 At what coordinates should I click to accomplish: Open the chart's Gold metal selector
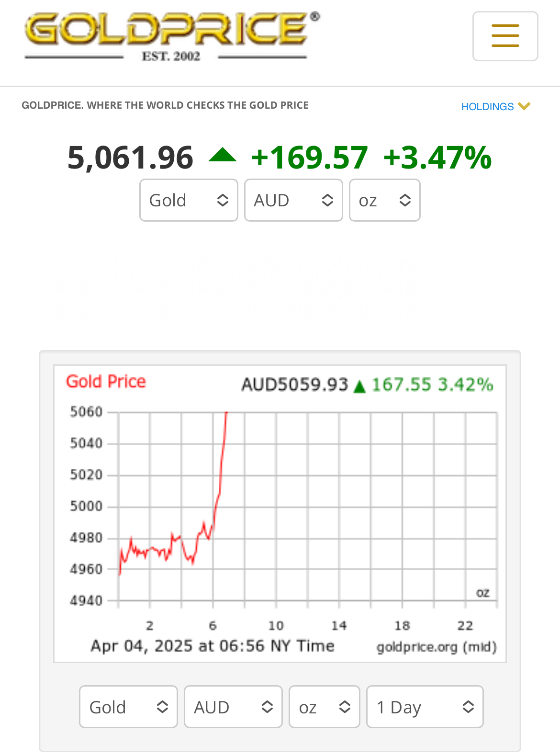128,707
